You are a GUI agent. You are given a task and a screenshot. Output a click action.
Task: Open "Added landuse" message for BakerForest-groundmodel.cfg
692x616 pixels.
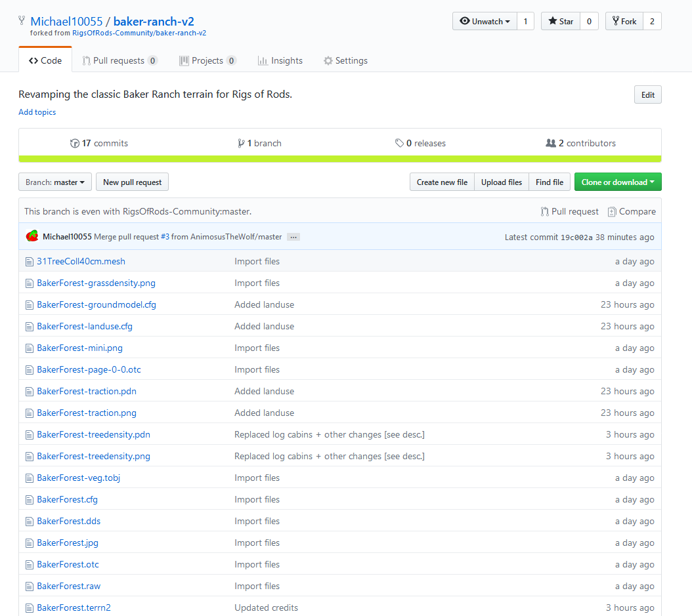[265, 304]
